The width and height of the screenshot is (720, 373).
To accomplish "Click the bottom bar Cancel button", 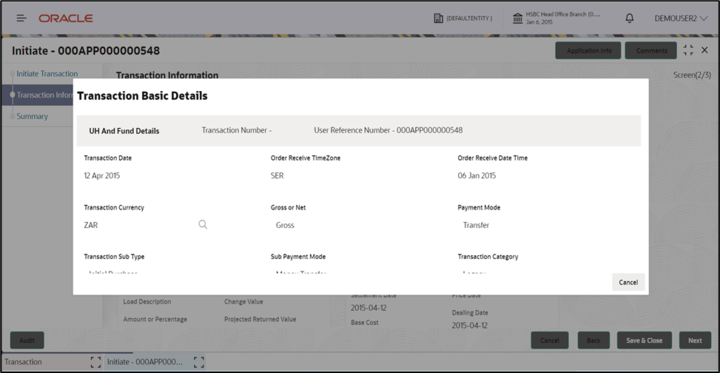I will tap(550, 340).
